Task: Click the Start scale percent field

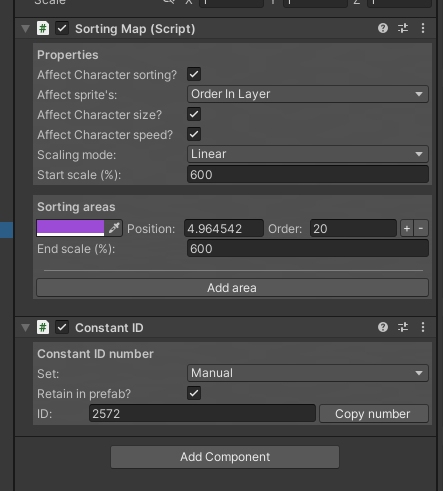Action: tap(308, 174)
